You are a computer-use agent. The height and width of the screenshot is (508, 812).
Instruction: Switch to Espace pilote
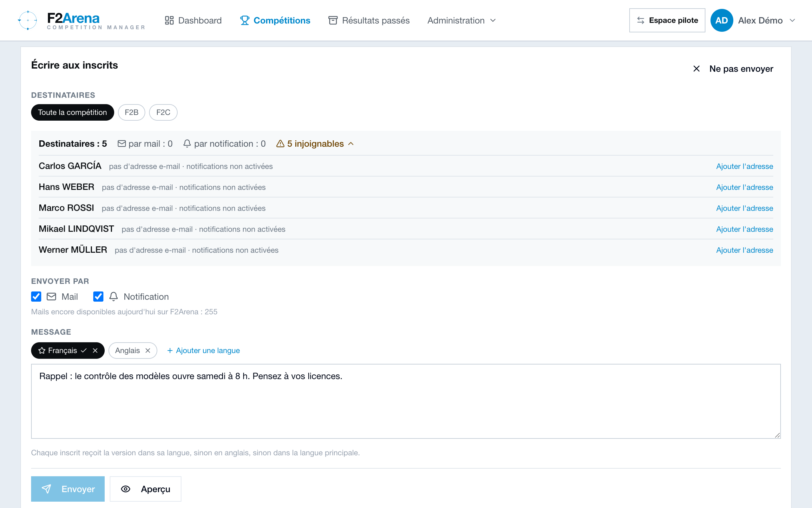point(667,21)
